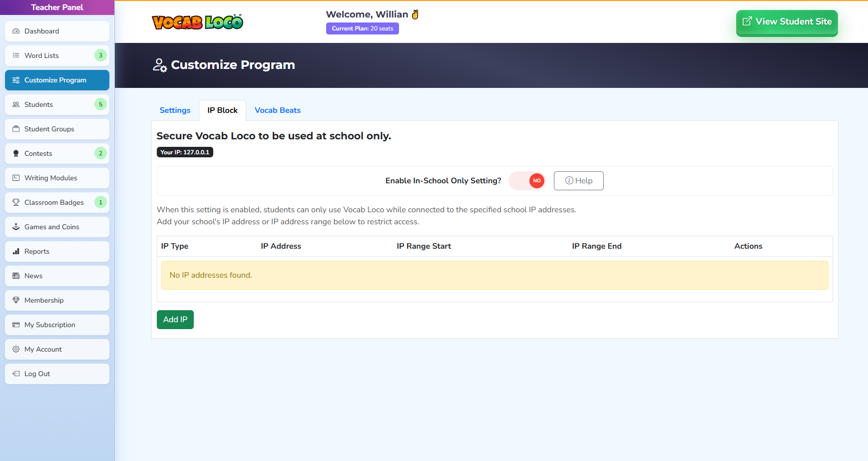Image resolution: width=868 pixels, height=461 pixels.
Task: Open My Account settings
Action: (57, 349)
